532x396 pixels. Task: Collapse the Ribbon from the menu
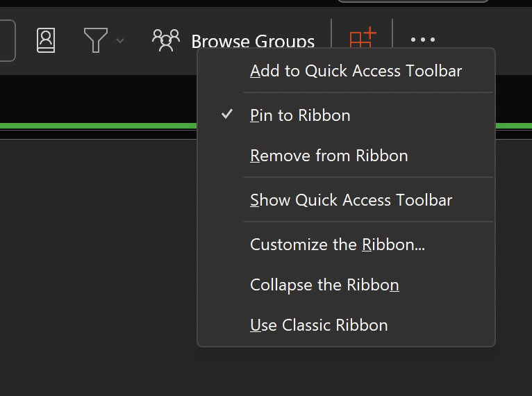(x=324, y=285)
